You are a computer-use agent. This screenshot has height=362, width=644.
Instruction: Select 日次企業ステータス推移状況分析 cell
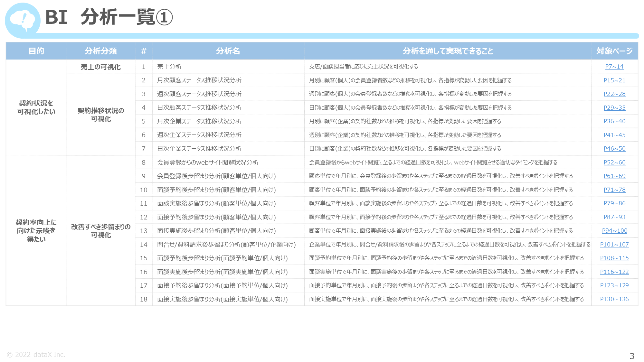[228, 149]
